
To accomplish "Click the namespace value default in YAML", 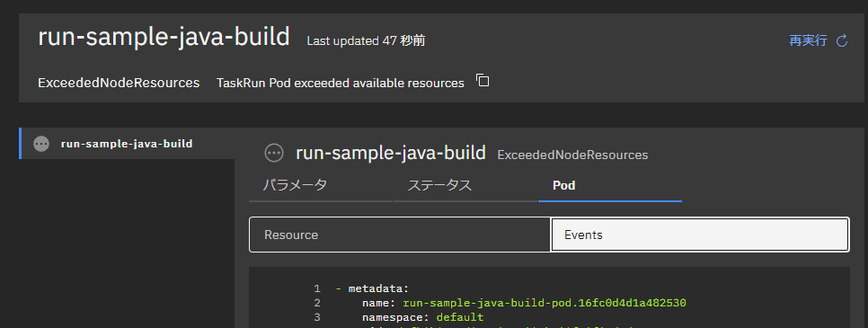I will [460, 317].
